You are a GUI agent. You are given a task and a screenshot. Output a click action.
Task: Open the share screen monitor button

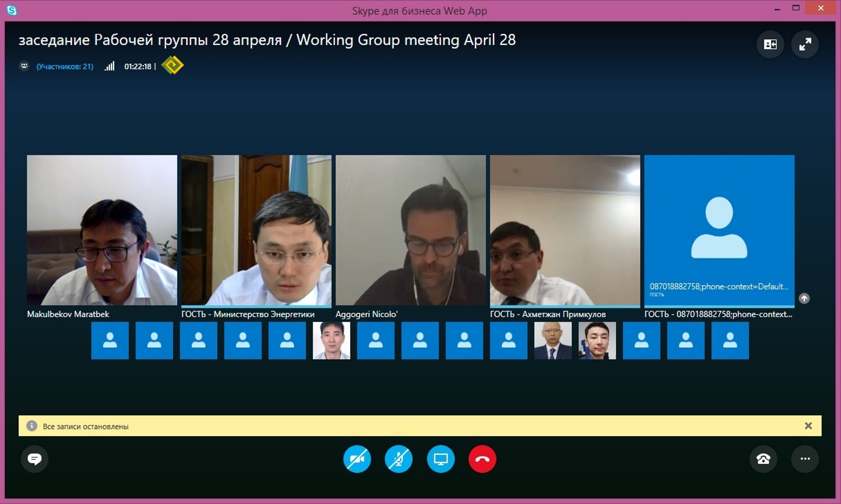[x=441, y=459]
